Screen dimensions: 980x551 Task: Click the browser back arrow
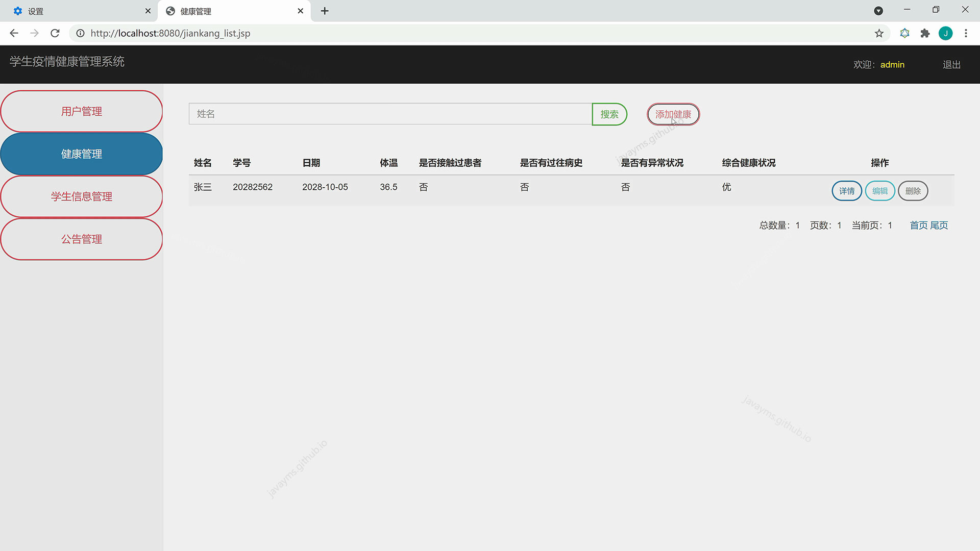tap(14, 33)
